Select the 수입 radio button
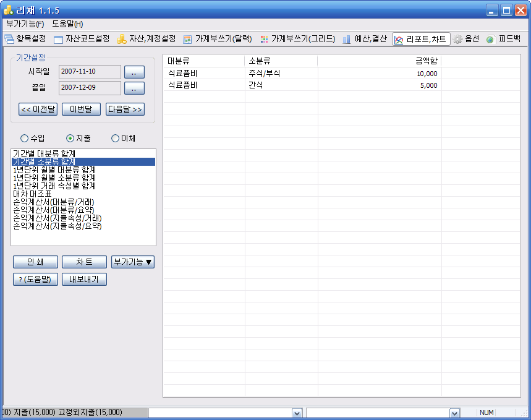Image resolution: width=531 pixels, height=420 pixels. click(25, 139)
